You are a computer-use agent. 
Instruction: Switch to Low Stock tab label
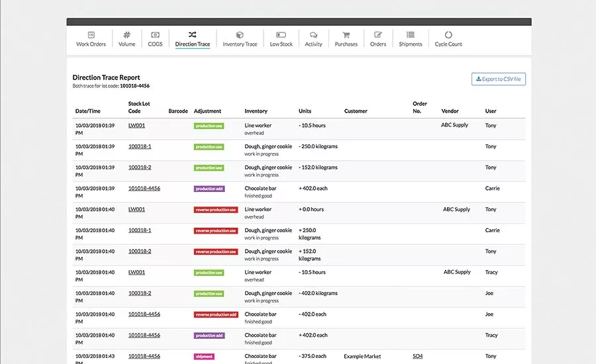[281, 44]
